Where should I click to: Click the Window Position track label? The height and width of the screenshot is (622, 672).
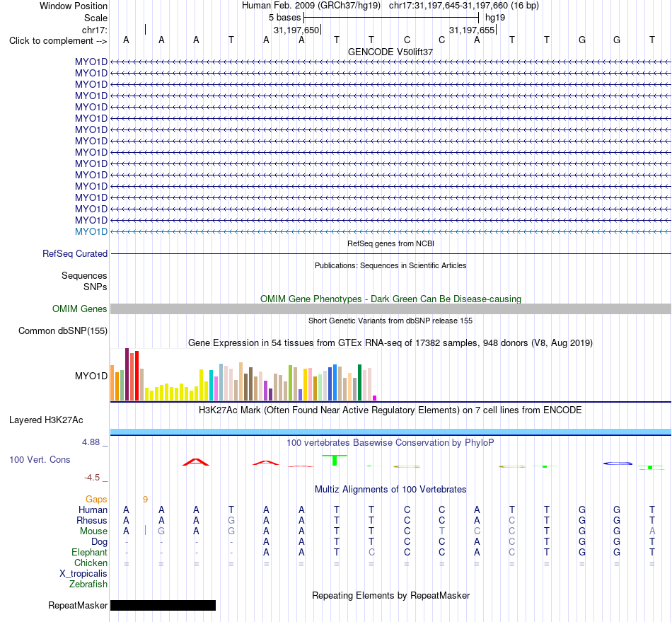74,6
